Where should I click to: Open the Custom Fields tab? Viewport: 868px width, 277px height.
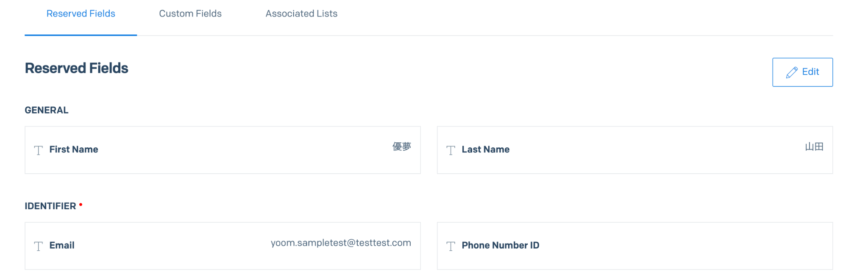click(190, 14)
